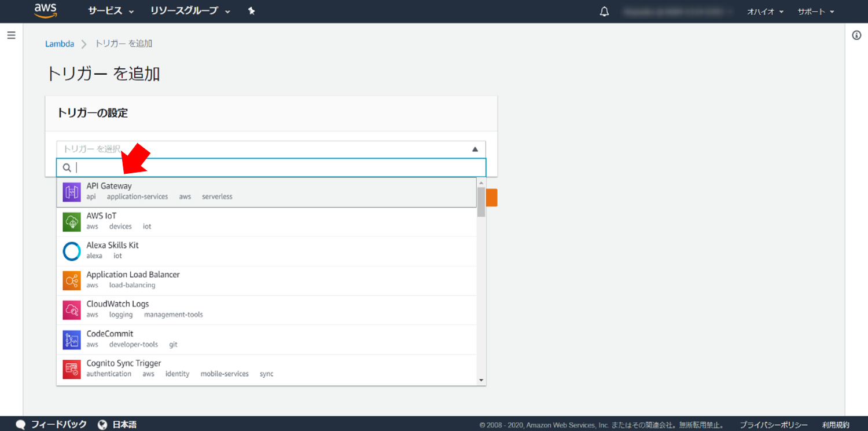This screenshot has height=431, width=868.
Task: Choose CloudWatch Logs option text
Action: coord(117,304)
